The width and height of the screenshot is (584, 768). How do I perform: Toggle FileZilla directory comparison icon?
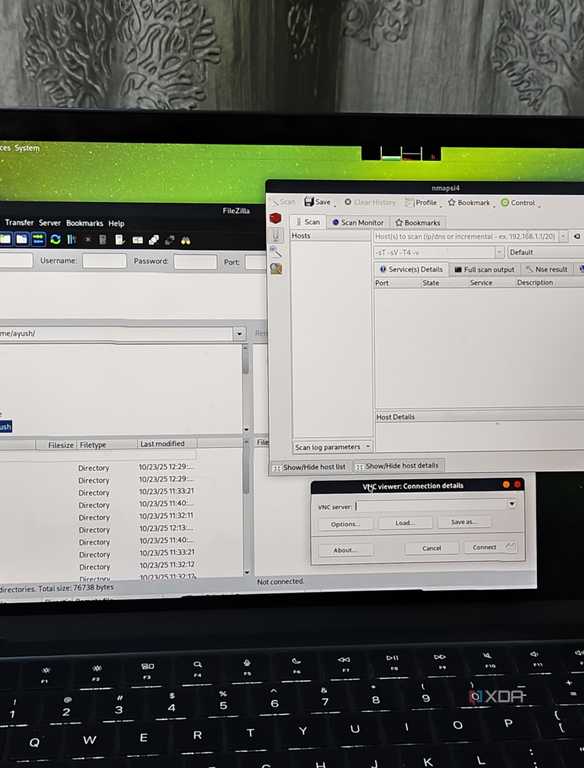154,240
